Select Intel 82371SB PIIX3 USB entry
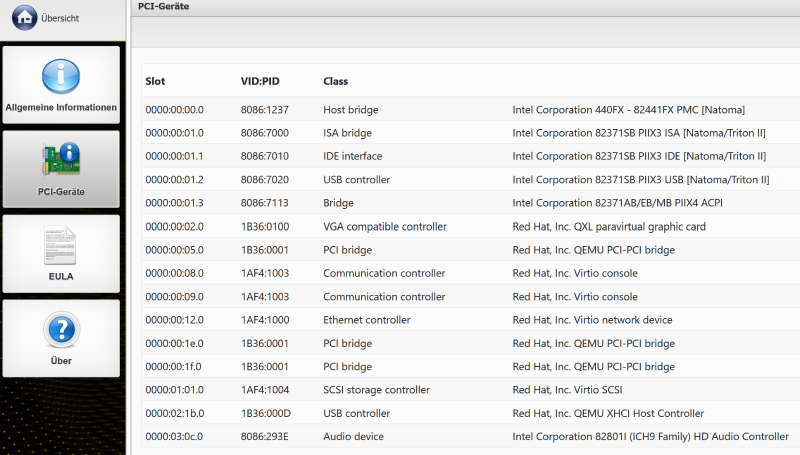 tap(640, 180)
